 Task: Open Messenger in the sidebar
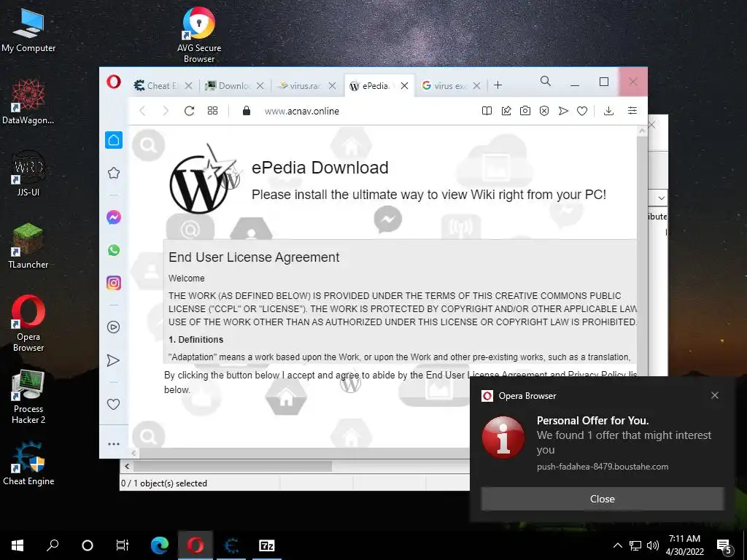[113, 217]
